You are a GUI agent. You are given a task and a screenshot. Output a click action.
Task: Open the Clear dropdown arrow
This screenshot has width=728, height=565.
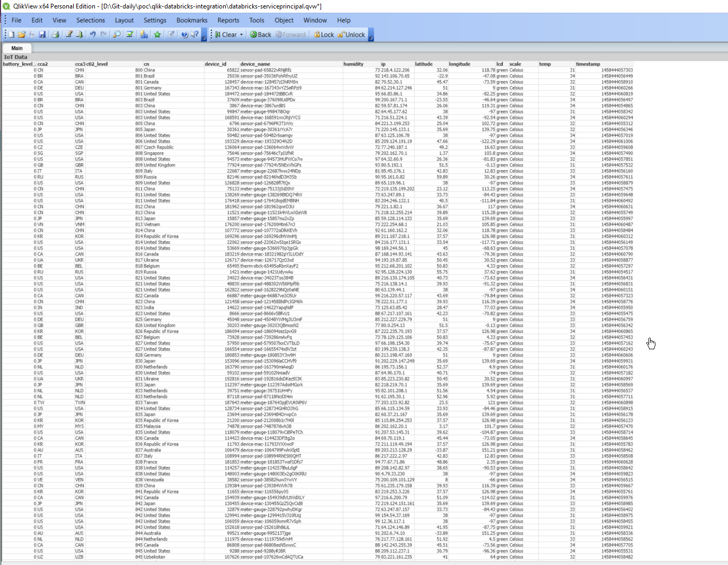(242, 34)
